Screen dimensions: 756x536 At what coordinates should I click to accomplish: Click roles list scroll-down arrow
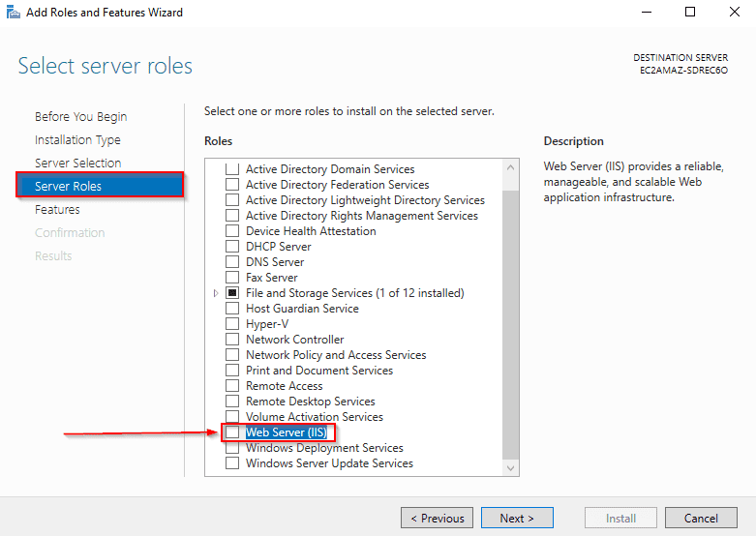510,467
